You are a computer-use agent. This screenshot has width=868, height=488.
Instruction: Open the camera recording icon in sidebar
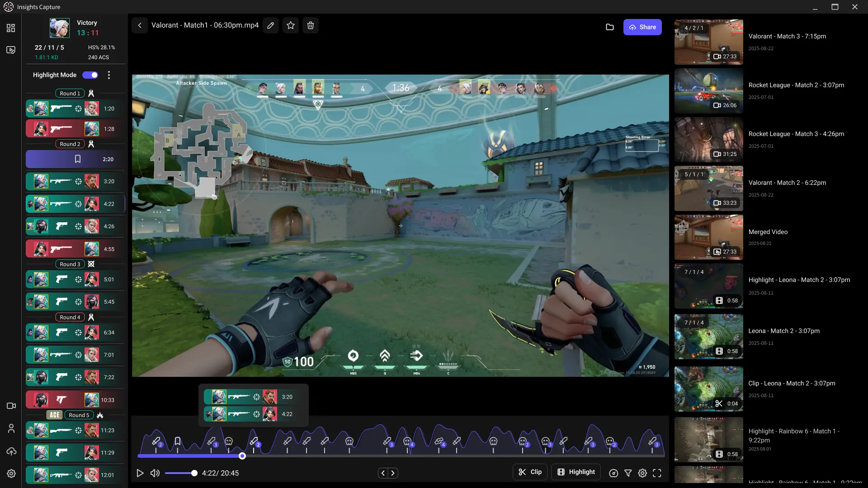tap(11, 406)
